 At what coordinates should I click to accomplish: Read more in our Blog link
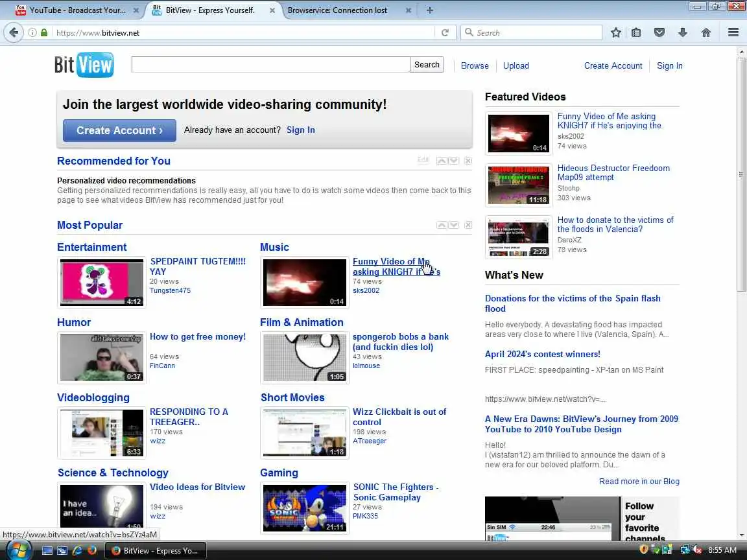(x=639, y=482)
